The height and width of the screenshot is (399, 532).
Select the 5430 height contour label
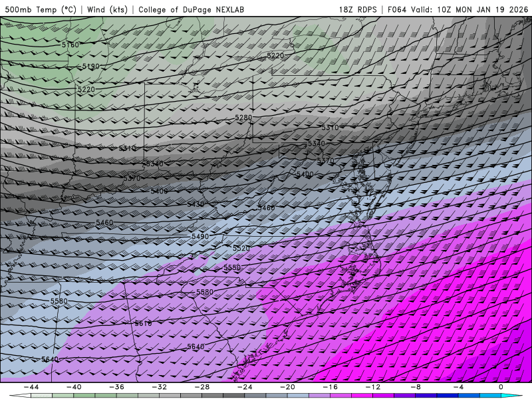(x=196, y=204)
